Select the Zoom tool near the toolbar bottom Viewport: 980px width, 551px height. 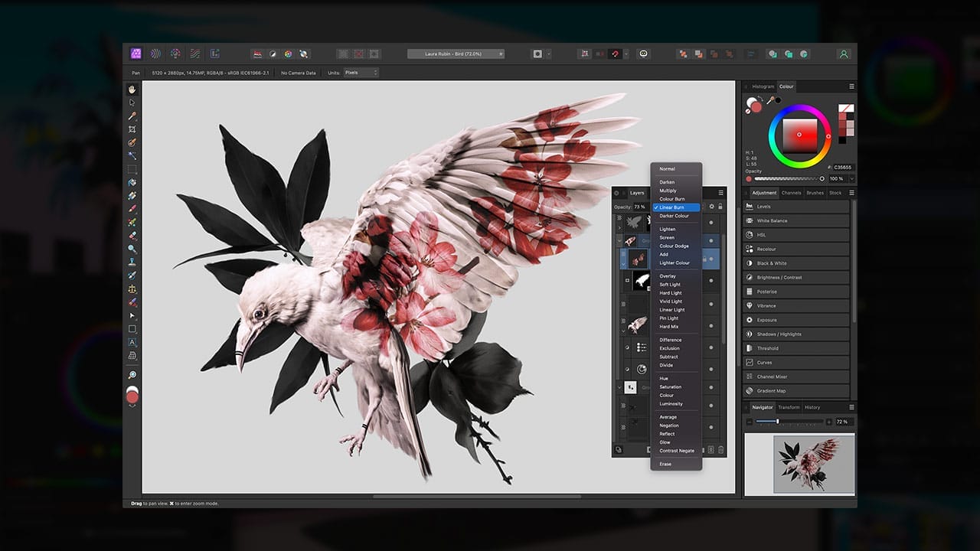132,376
